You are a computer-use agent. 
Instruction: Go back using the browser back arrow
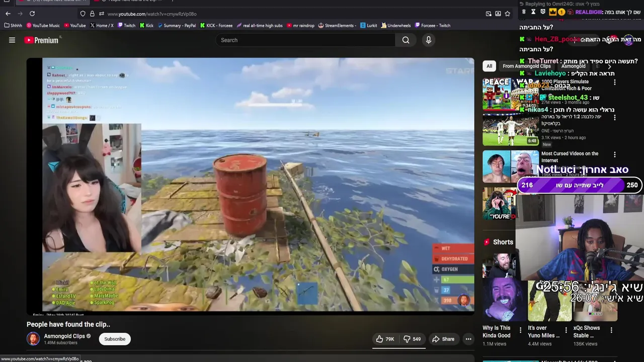[8, 14]
